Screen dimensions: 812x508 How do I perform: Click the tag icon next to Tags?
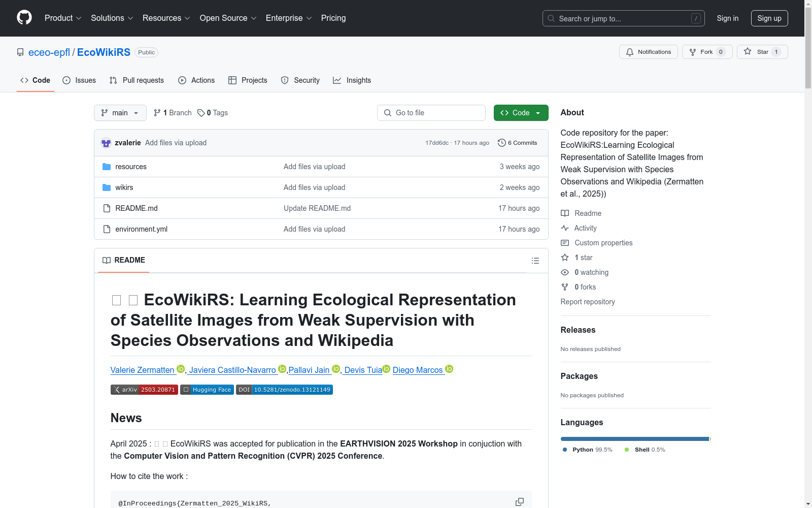click(x=201, y=113)
